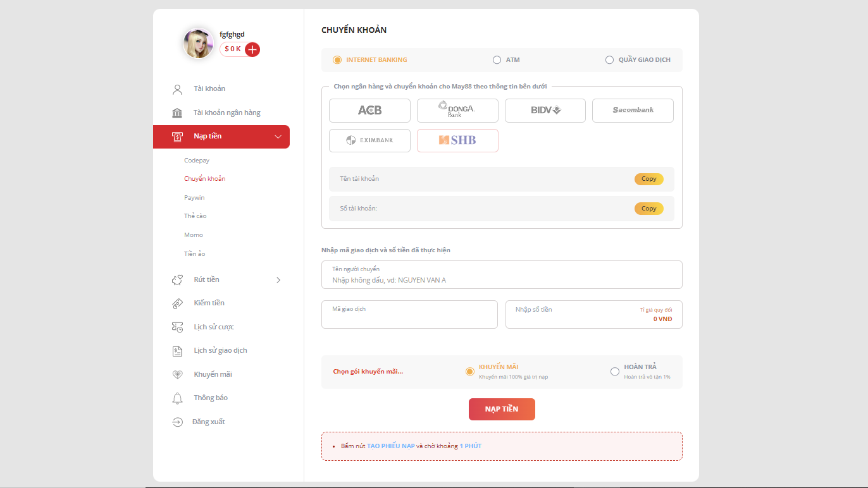Click the red plus add-funds icon
This screenshot has width=868, height=488.
tap(252, 49)
